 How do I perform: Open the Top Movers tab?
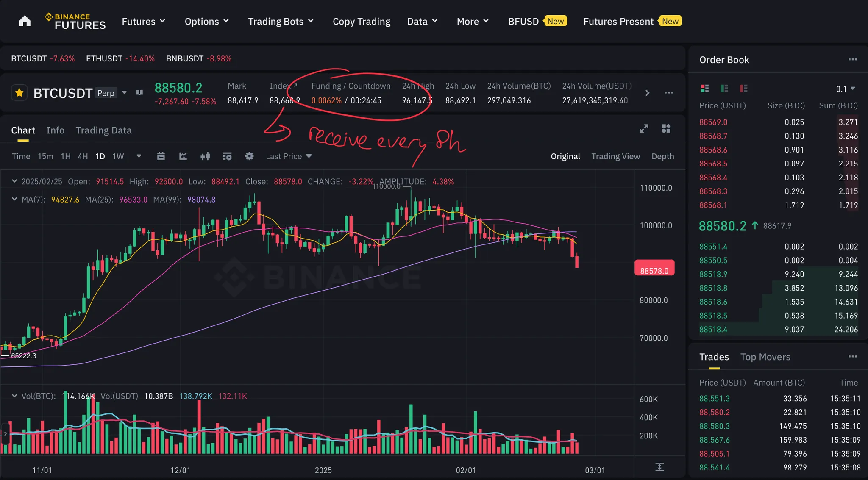pos(765,357)
